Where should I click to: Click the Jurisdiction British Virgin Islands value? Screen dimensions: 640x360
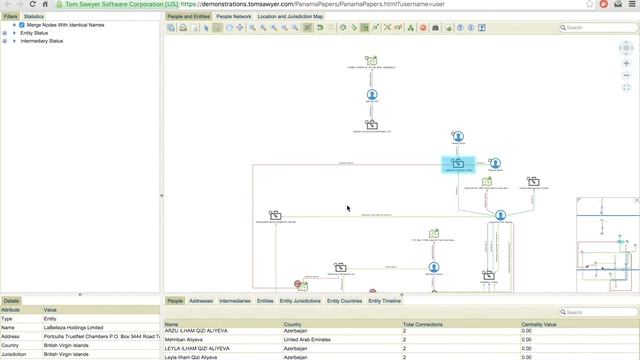[66, 354]
